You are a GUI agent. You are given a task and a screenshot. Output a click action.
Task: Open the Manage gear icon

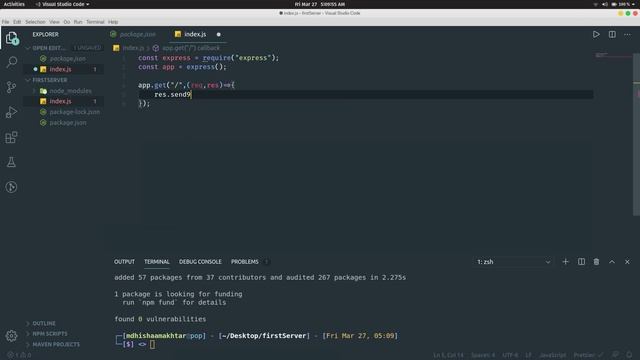click(x=11, y=336)
